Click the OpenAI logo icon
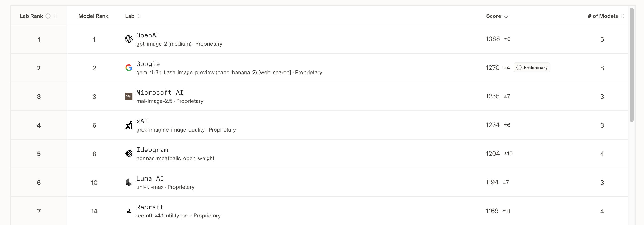644x225 pixels. (x=129, y=39)
